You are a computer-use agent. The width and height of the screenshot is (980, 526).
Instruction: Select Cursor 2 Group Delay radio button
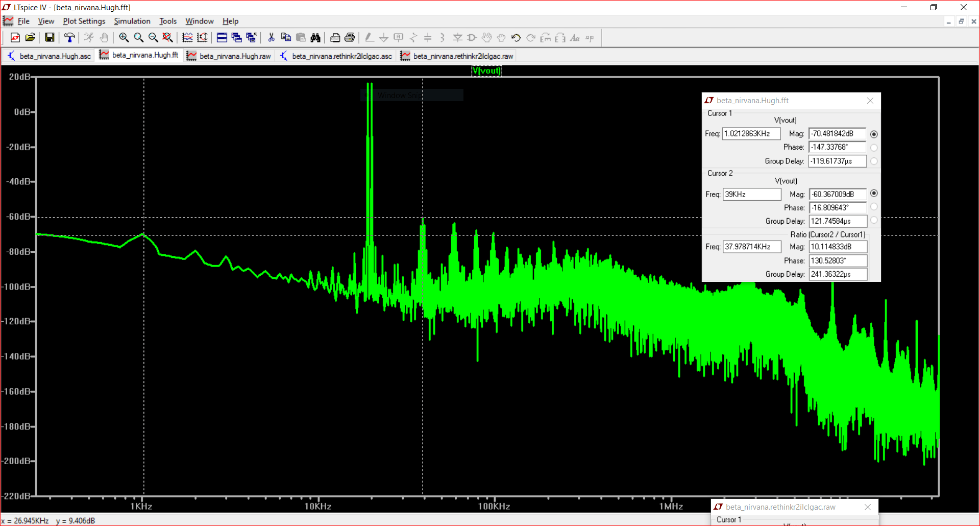tap(874, 220)
